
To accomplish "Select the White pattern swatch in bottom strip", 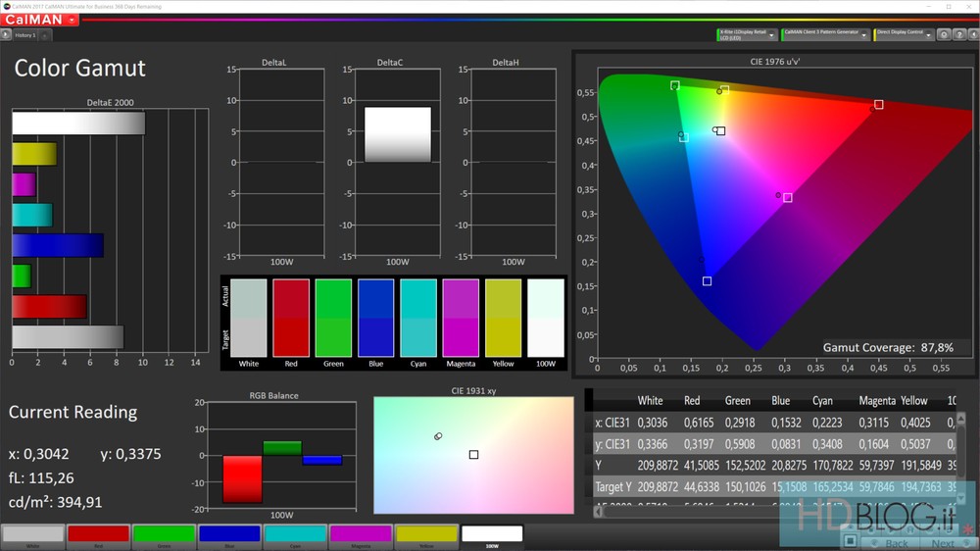I will click(32, 535).
